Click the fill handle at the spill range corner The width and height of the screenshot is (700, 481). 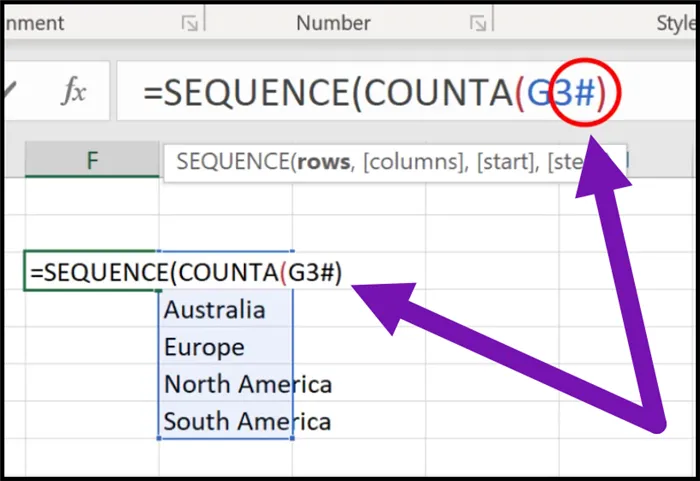pos(293,438)
